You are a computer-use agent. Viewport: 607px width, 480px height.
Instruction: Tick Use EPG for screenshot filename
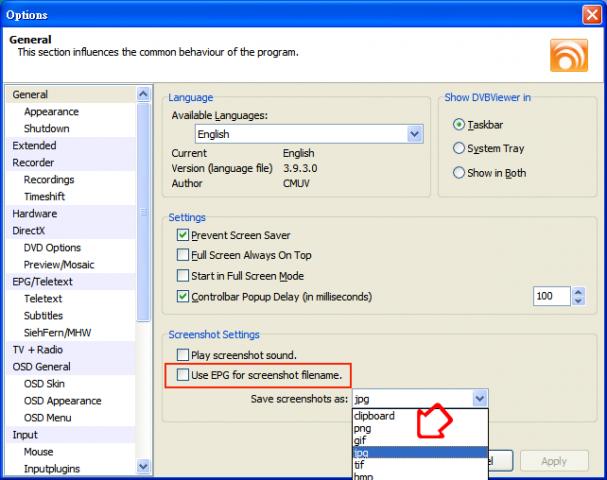pyautogui.click(x=182, y=375)
